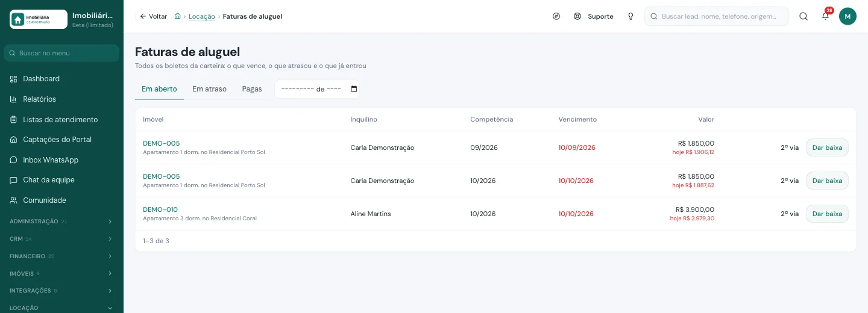Expand the Financeiro sidebar section

pos(61,256)
